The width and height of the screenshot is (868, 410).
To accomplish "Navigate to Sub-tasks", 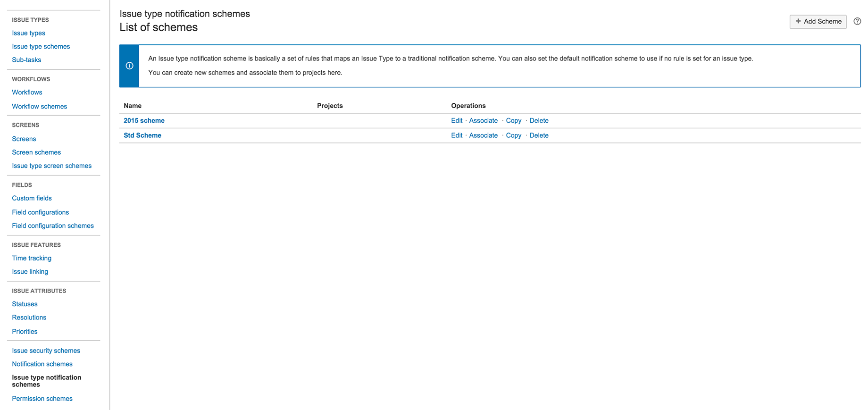I will (x=26, y=60).
